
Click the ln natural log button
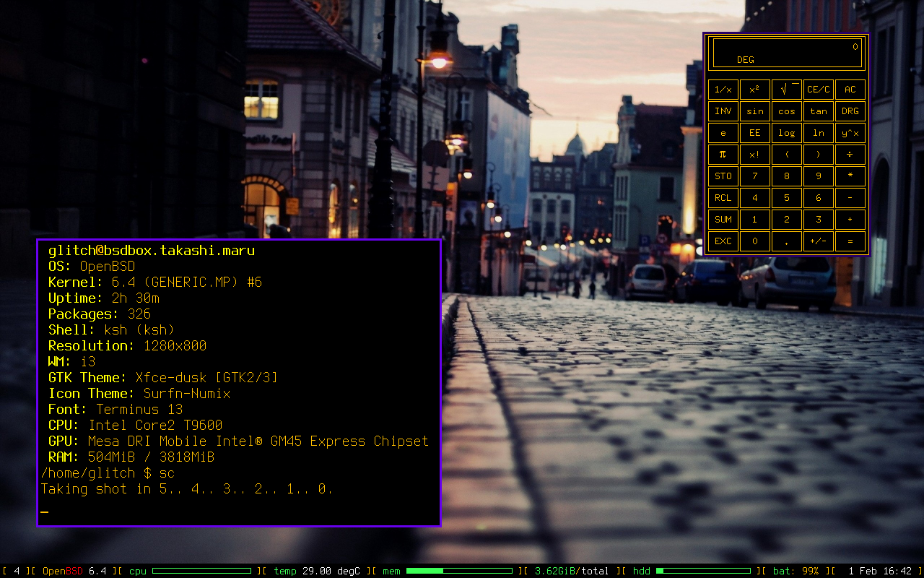tap(819, 133)
